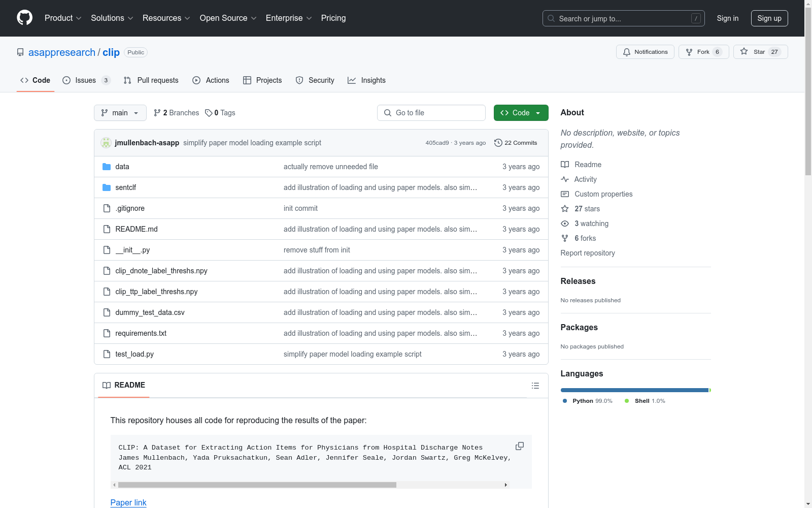Viewport: 812px width, 508px height.
Task: Click the eye icon beside 3 watching
Action: (565, 224)
